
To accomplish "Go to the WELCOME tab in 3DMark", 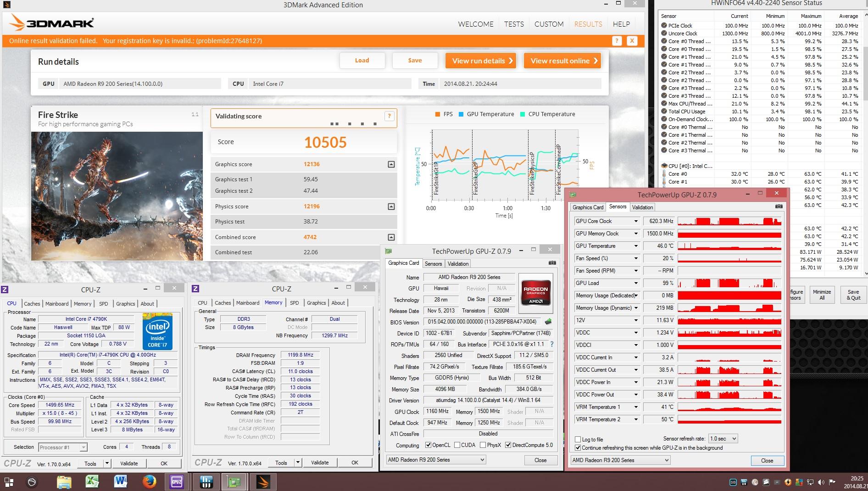I will coord(476,24).
